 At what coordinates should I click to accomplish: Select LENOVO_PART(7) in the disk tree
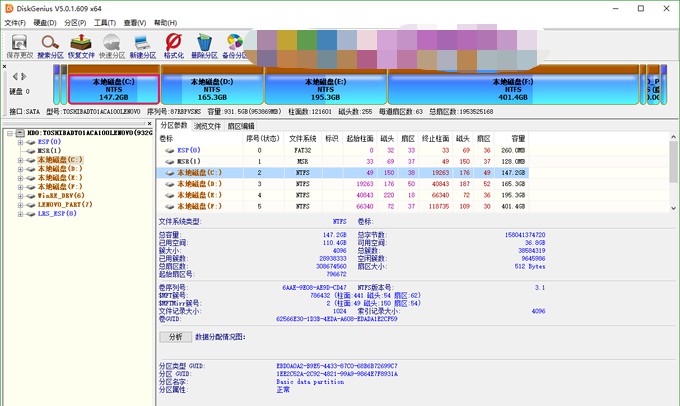coord(65,204)
